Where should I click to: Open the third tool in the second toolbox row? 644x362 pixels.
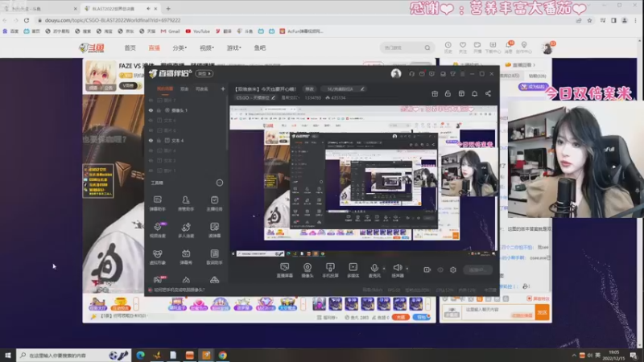pos(214,230)
